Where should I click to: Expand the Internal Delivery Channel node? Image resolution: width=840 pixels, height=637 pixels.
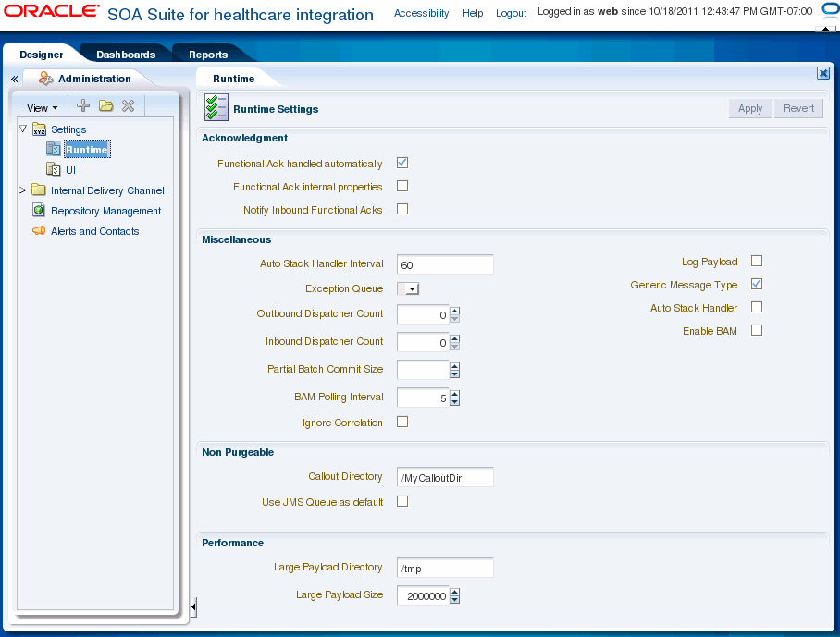click(22, 190)
